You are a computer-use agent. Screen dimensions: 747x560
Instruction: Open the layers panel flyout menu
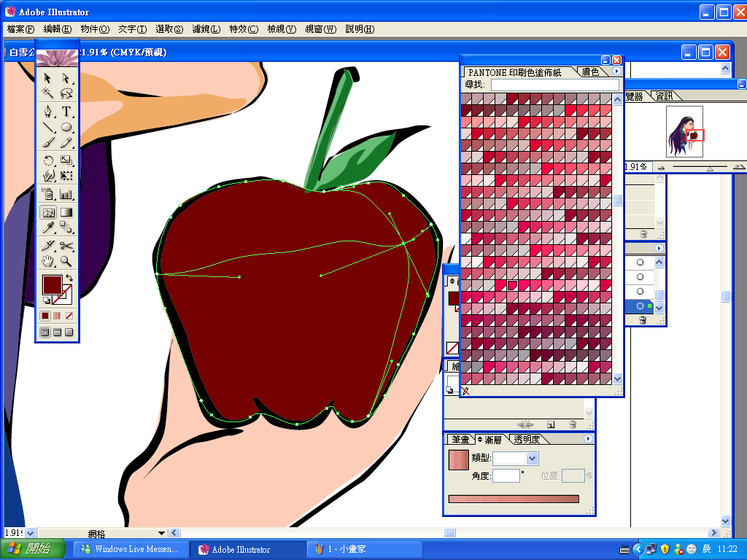pos(659,249)
